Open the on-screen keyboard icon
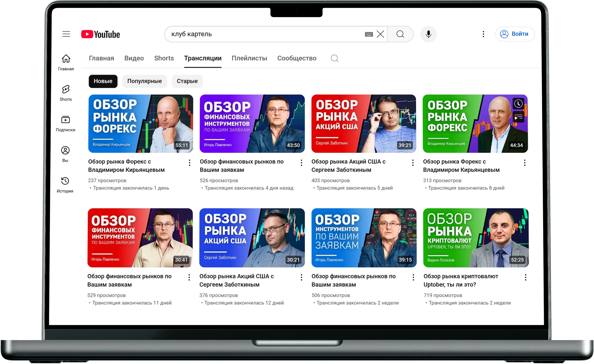The width and height of the screenshot is (594, 364). pos(369,34)
